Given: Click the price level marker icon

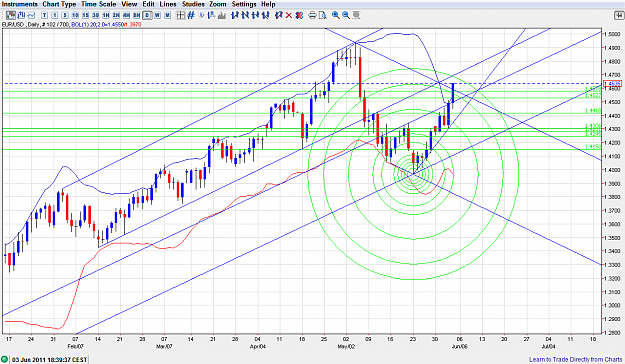Looking at the screenshot, I should [x=212, y=15].
